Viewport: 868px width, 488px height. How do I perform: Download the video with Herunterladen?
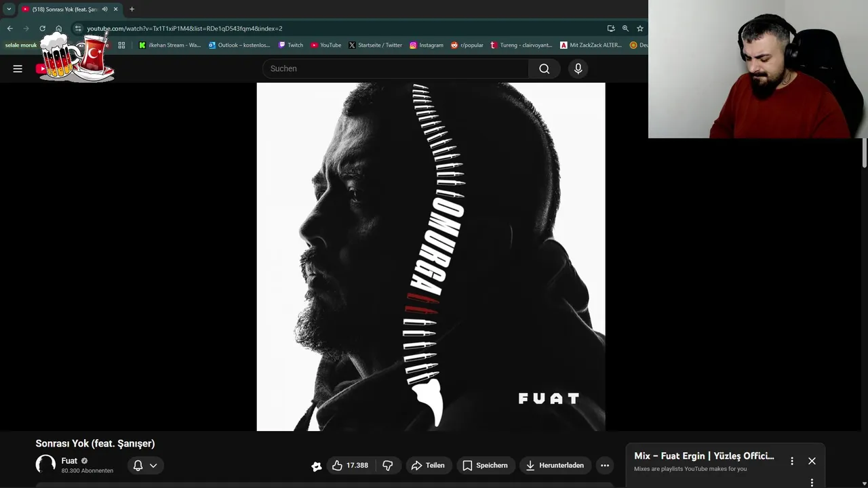click(x=555, y=466)
